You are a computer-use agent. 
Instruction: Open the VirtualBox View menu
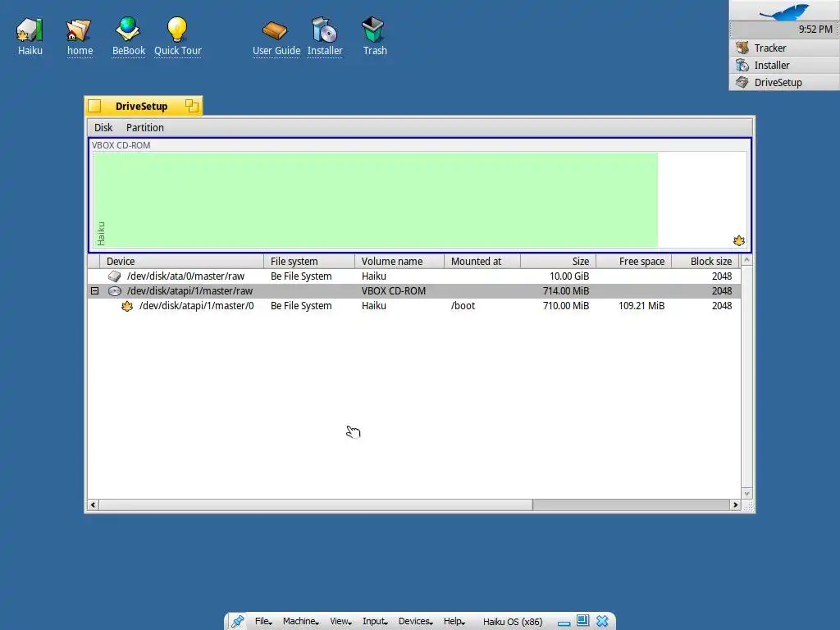tap(340, 622)
